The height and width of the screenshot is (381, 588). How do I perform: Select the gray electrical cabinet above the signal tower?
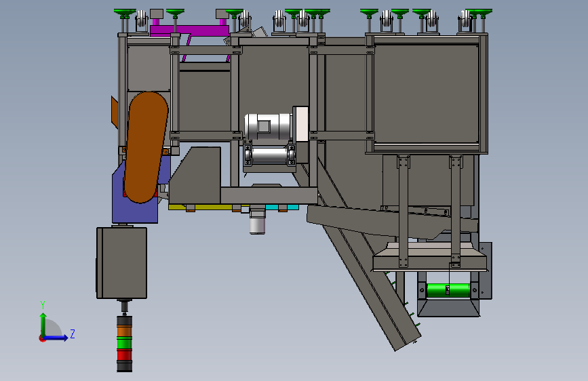coord(121,263)
